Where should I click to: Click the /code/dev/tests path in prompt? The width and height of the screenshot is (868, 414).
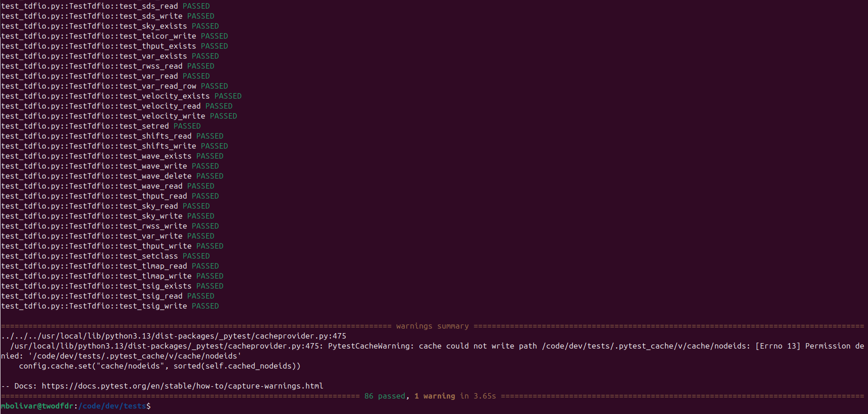click(112, 406)
